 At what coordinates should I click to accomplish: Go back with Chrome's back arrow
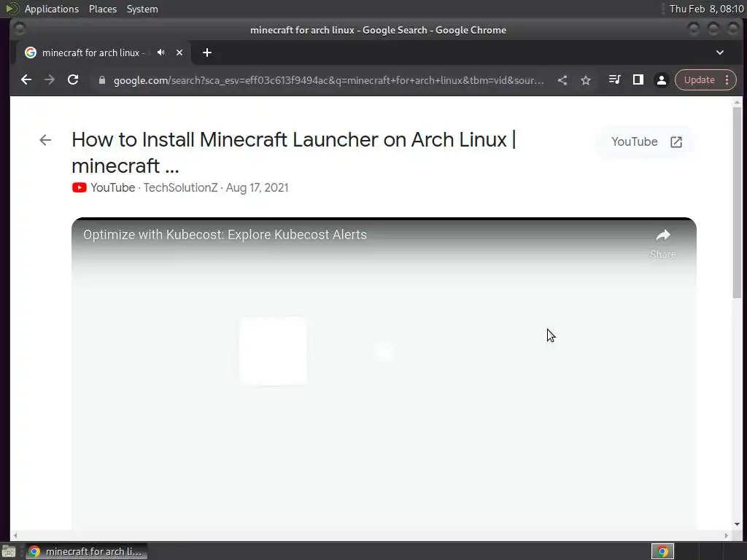tap(26, 80)
